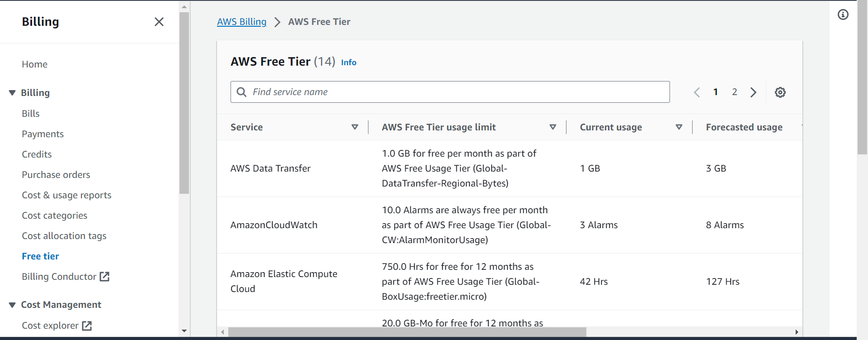Open Billing Conductor link
Screen dimensions: 868x340
click(59, 277)
